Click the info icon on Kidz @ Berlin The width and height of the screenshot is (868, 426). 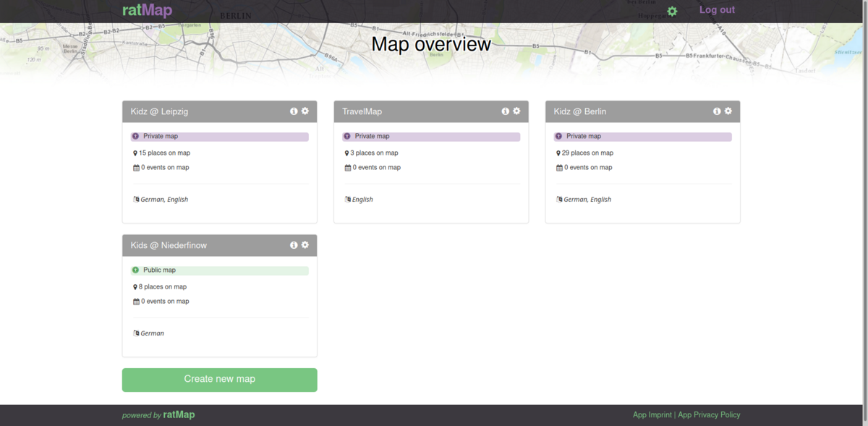point(716,111)
